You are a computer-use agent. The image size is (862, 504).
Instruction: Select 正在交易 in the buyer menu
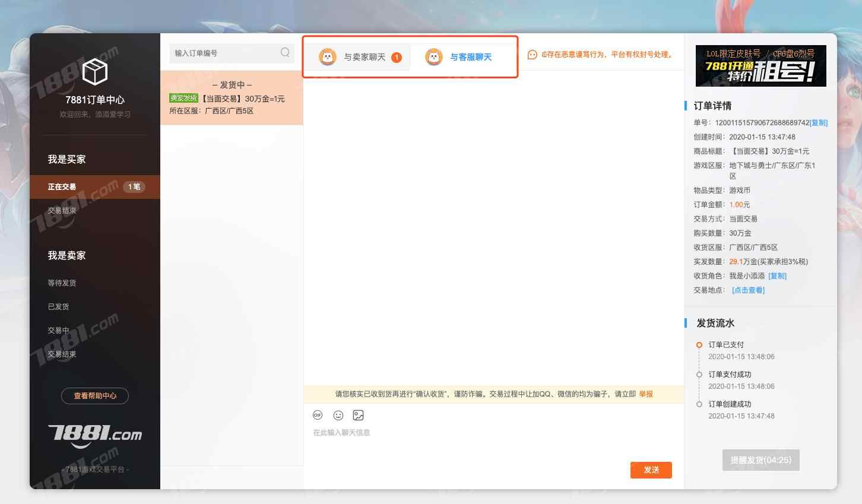(x=95, y=187)
